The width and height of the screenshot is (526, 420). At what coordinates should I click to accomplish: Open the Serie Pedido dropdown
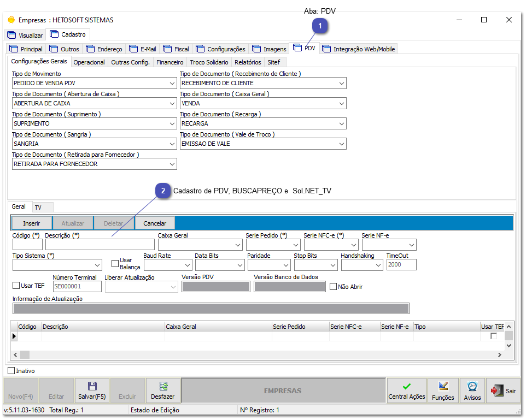[x=295, y=245]
